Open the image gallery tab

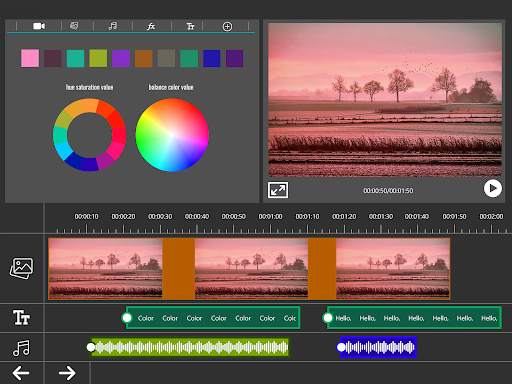[74, 26]
